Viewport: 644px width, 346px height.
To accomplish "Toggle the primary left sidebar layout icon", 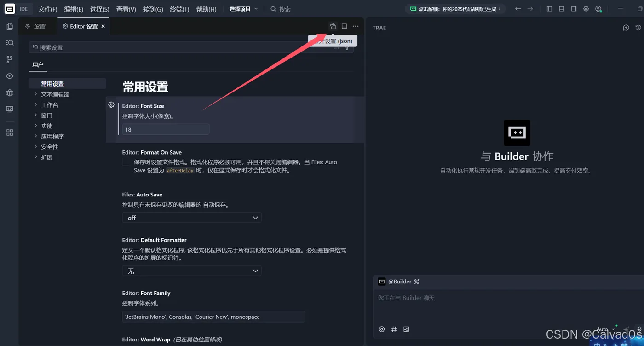I will [x=549, y=9].
